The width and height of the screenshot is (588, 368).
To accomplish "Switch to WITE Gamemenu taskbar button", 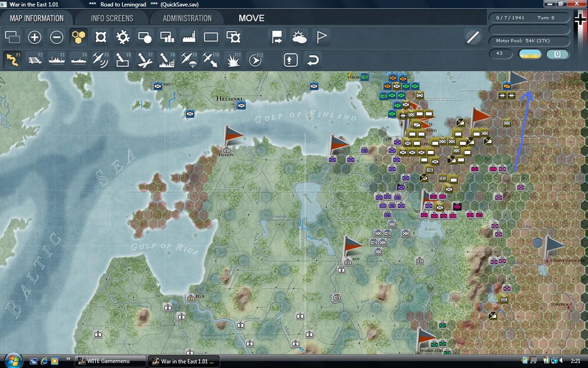I will coord(110,361).
